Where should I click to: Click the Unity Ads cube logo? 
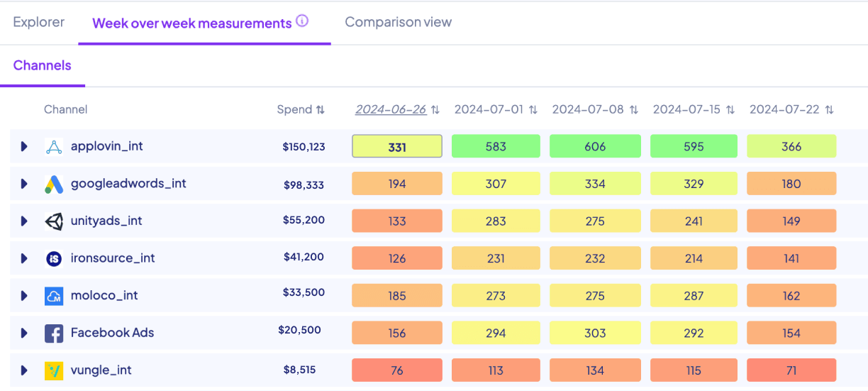point(54,221)
